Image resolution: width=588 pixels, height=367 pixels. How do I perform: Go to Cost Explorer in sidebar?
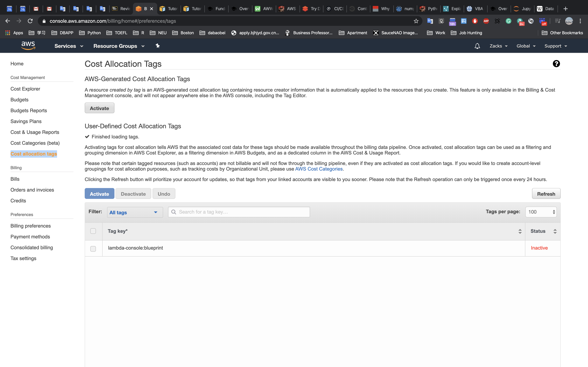(x=25, y=89)
